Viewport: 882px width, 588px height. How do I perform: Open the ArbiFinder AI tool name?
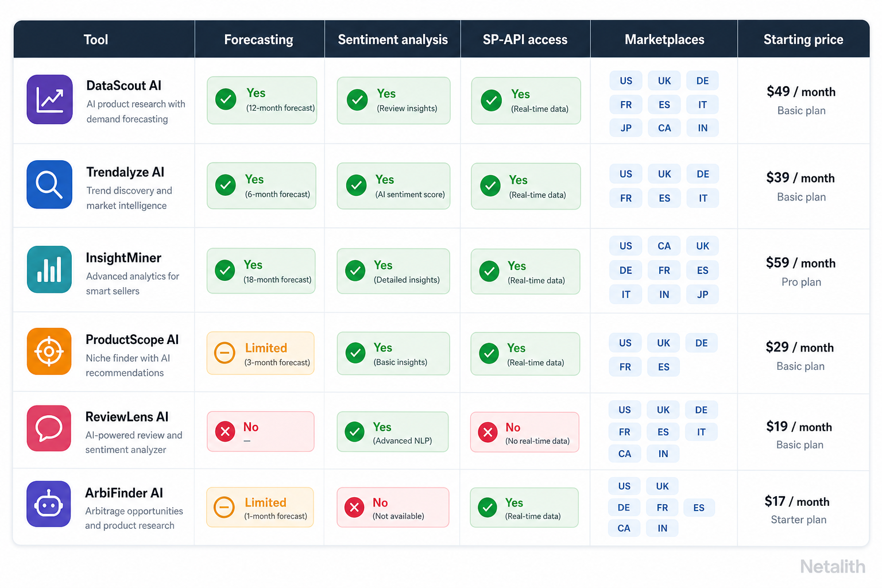124,493
